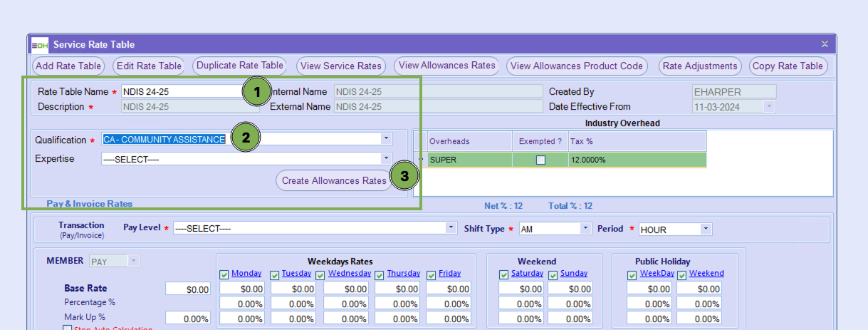
Task: Toggle the Saturday weekend checkbox
Action: click(503, 274)
